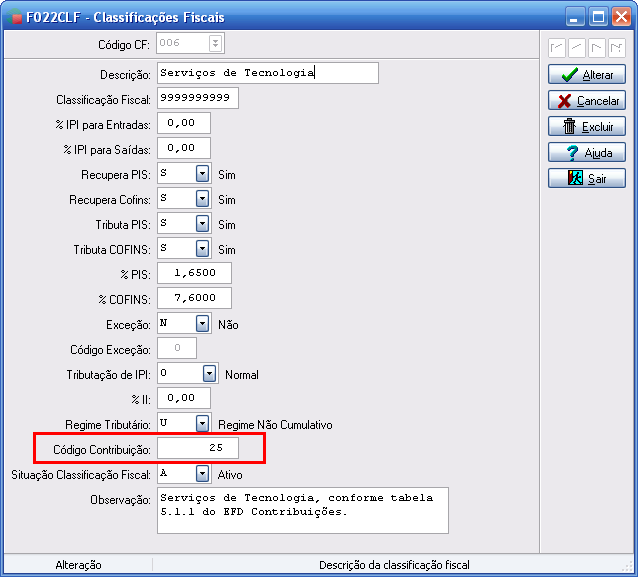638x577 pixels.
Task: Go to last record navigation icon
Action: [x=617, y=48]
